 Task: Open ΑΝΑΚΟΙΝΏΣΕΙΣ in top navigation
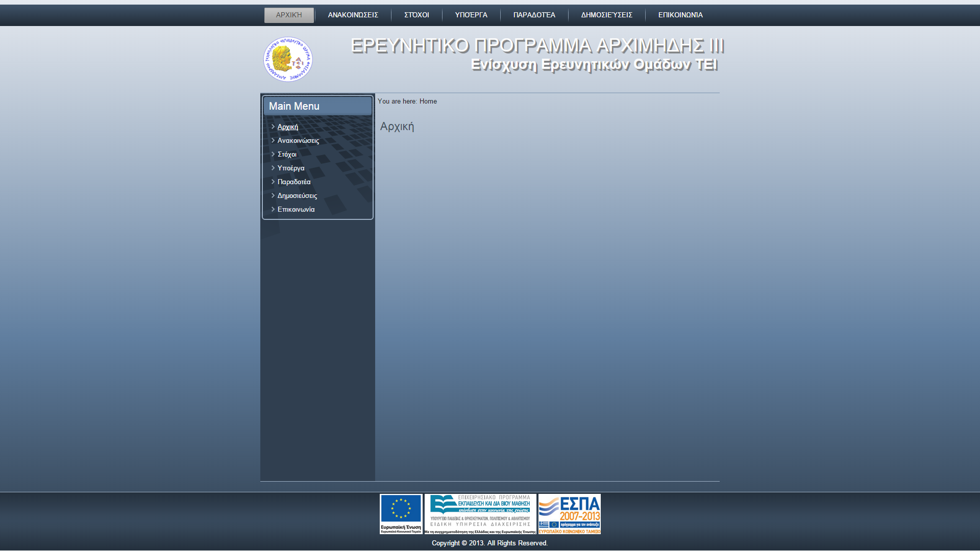click(353, 15)
